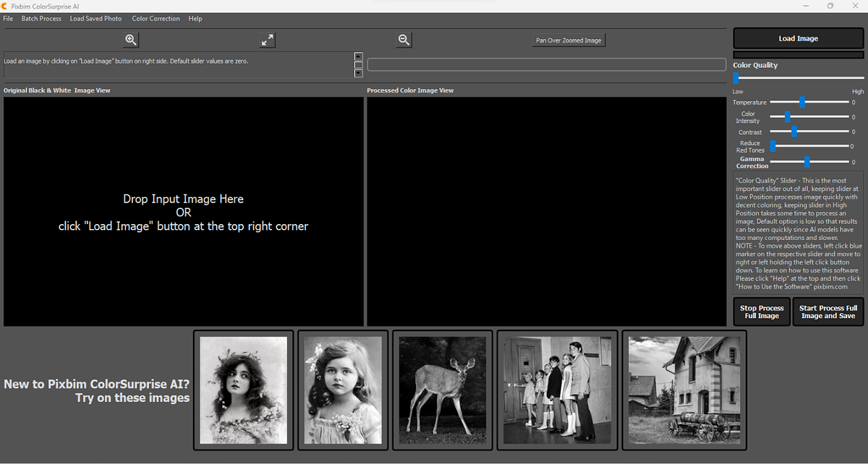The height and width of the screenshot is (464, 868).
Task: Click the up arrow stepper above the text box
Action: pyautogui.click(x=358, y=56)
